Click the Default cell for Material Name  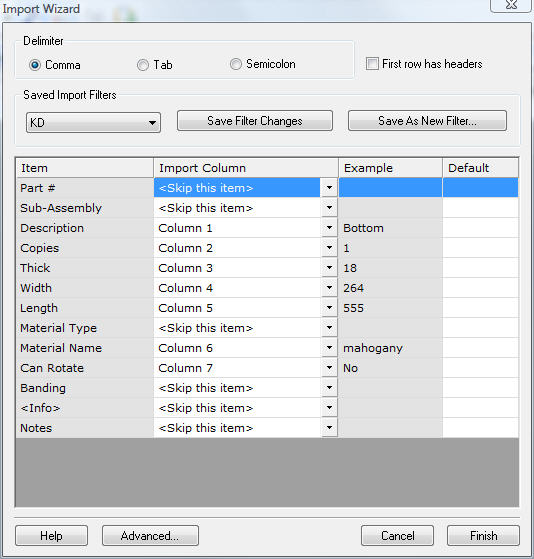(481, 348)
